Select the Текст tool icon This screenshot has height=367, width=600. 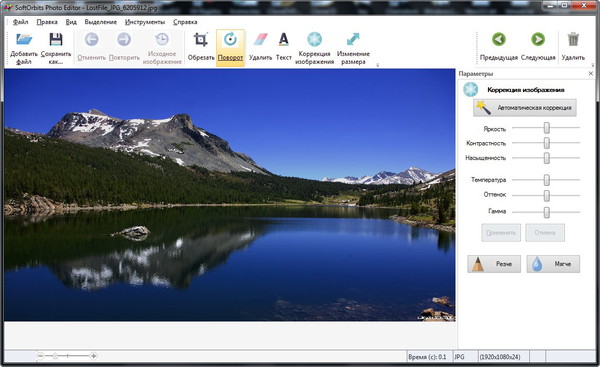click(284, 39)
